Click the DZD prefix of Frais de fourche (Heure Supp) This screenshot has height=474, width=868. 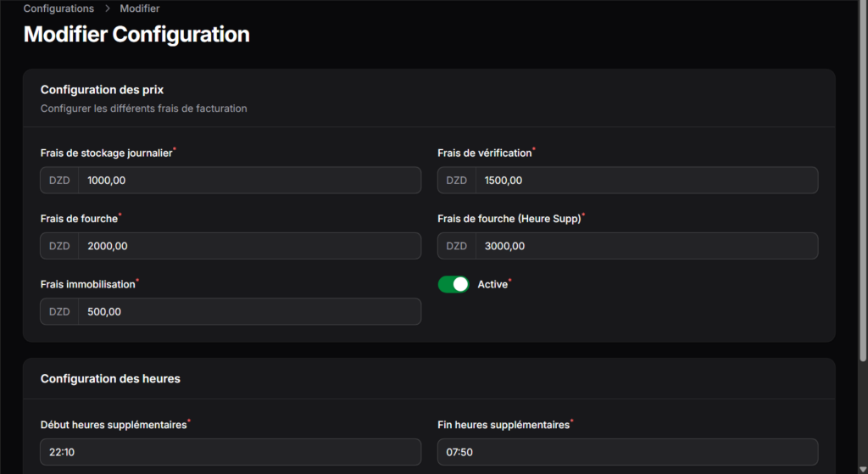click(x=457, y=246)
